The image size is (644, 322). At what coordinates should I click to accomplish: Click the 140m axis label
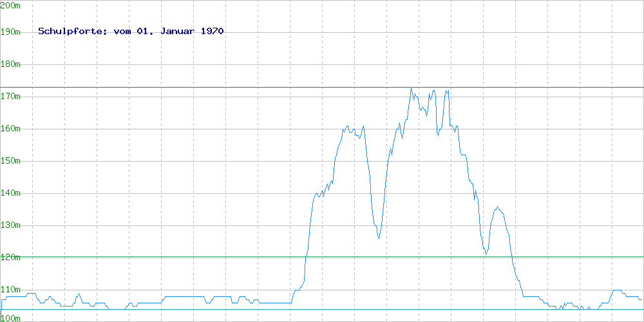pyautogui.click(x=11, y=193)
